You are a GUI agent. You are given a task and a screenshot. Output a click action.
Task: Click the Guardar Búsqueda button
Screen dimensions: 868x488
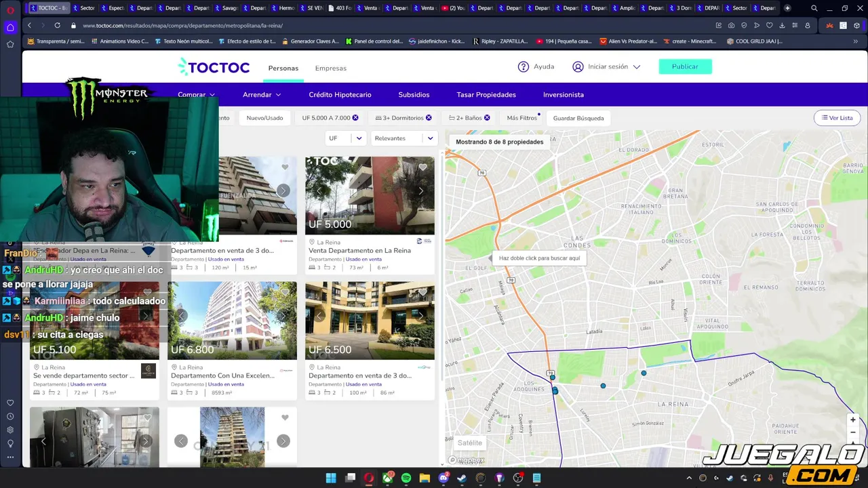click(578, 118)
